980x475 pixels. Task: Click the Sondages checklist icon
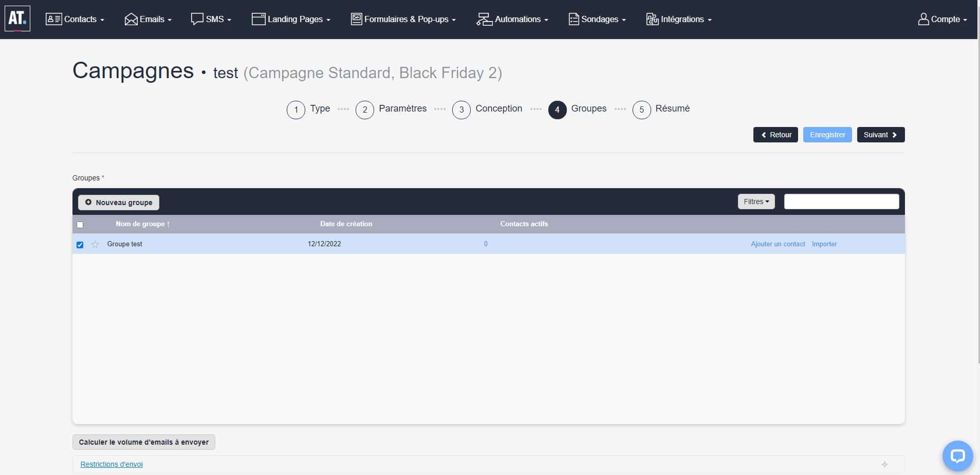(x=574, y=20)
